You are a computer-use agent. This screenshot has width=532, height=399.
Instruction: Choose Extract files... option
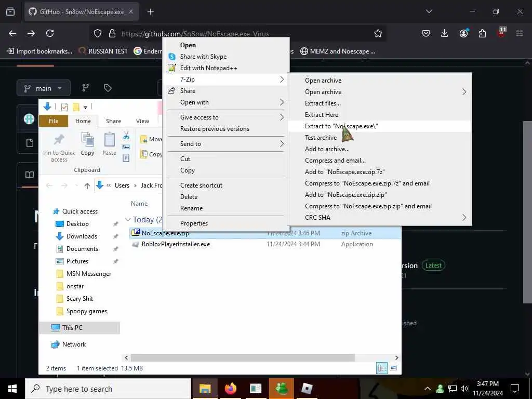tap(379, 103)
